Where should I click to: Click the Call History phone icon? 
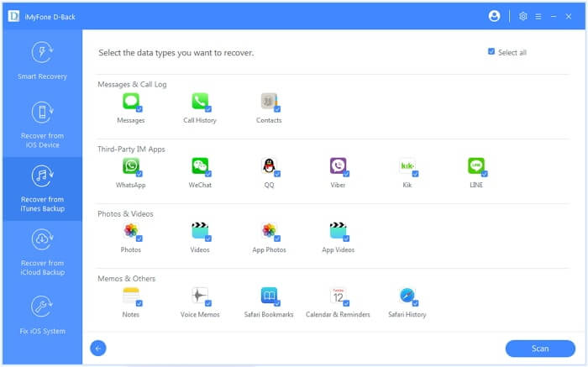200,102
